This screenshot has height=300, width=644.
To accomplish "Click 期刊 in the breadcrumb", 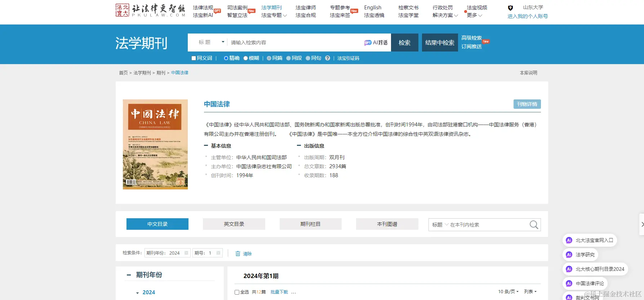I will point(161,73).
